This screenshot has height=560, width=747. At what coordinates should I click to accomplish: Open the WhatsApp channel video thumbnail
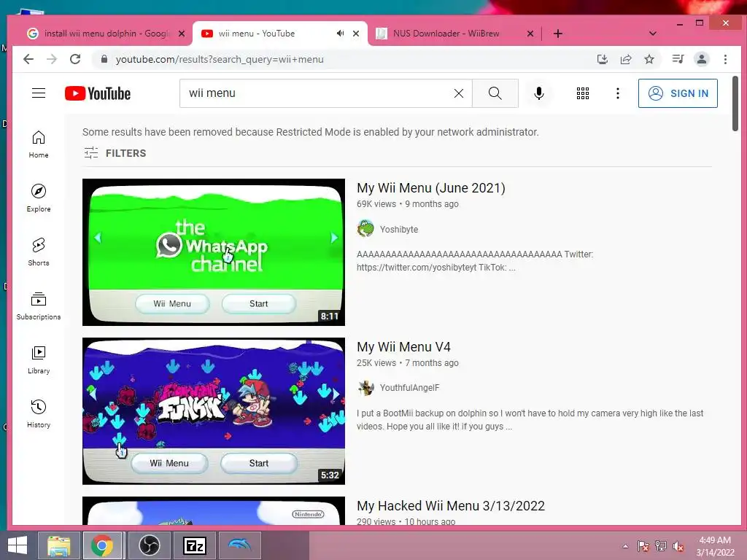click(x=214, y=252)
